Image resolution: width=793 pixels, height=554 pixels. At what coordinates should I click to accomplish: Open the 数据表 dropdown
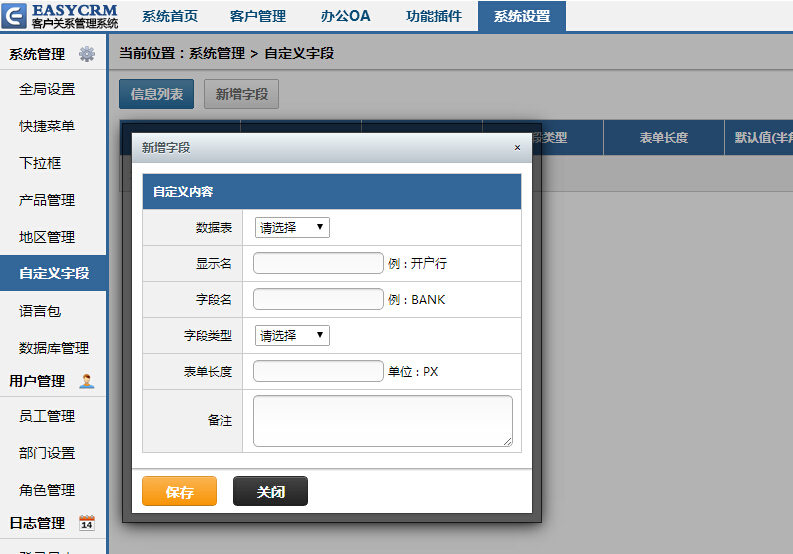pos(292,228)
